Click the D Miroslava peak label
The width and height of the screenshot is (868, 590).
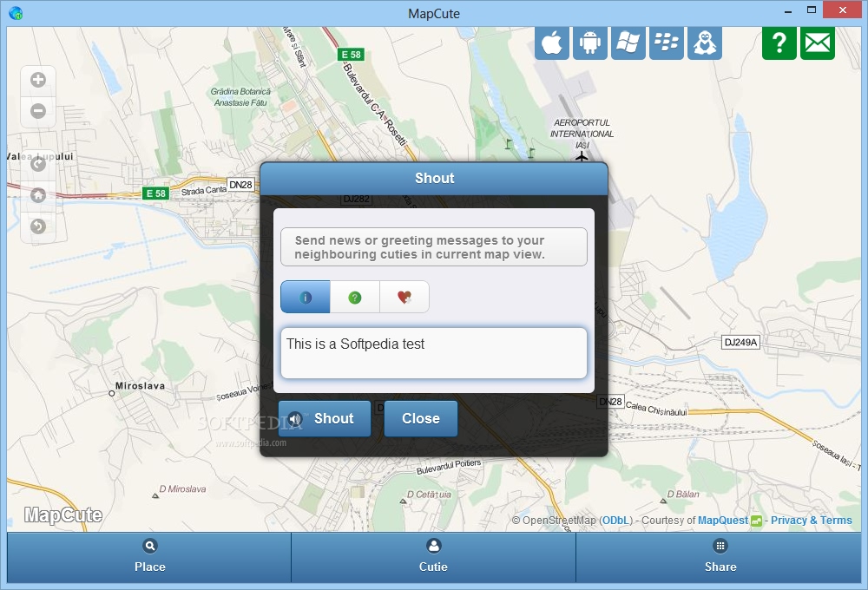(182, 489)
